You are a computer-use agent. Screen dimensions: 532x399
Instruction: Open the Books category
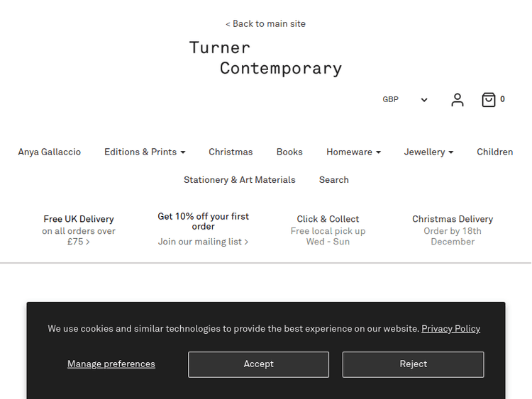tap(289, 152)
